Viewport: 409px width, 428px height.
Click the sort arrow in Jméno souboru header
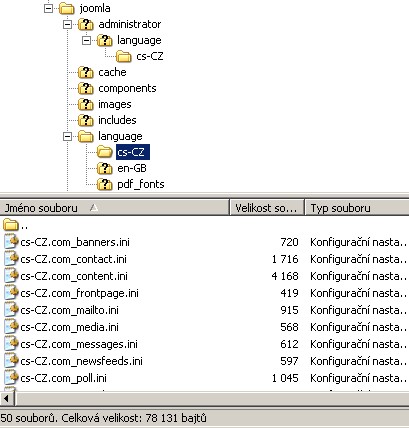click(94, 208)
